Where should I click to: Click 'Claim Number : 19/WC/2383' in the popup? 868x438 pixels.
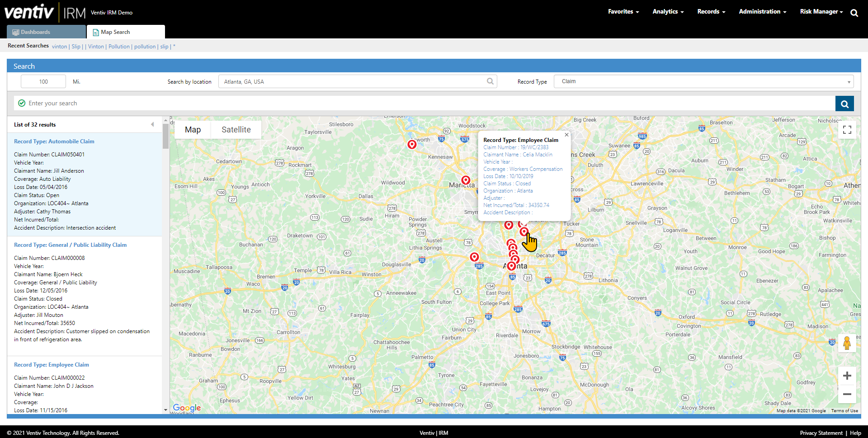tap(516, 147)
